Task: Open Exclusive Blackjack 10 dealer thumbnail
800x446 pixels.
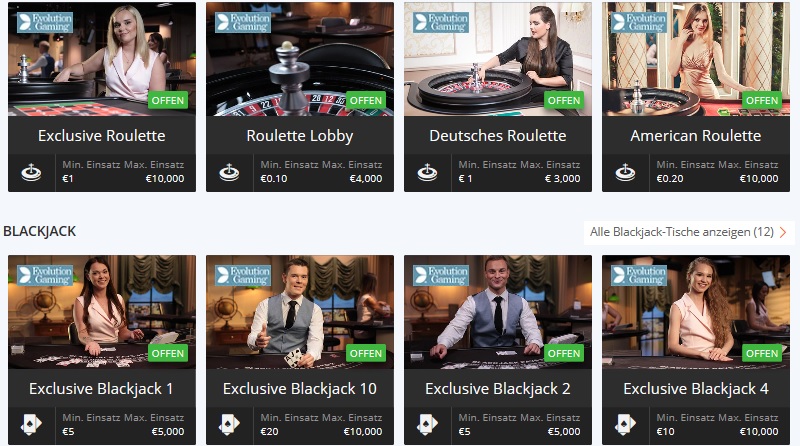Action: pyautogui.click(x=300, y=312)
